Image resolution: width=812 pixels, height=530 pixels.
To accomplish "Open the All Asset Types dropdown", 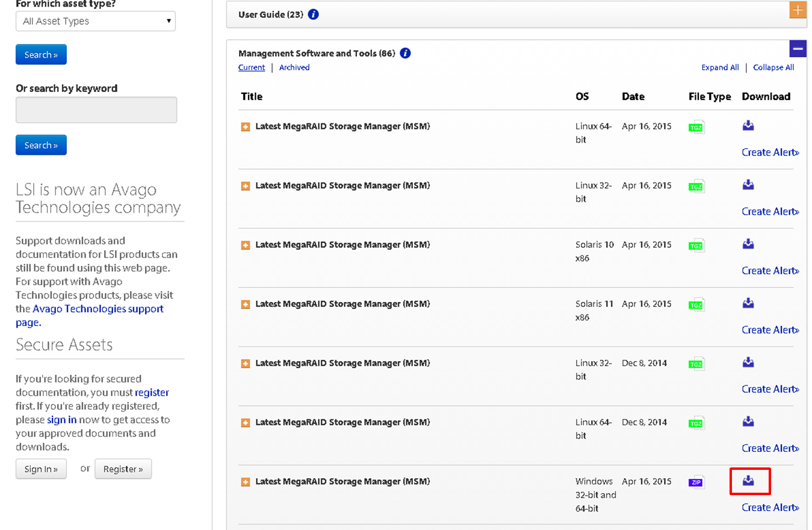I will (96, 21).
